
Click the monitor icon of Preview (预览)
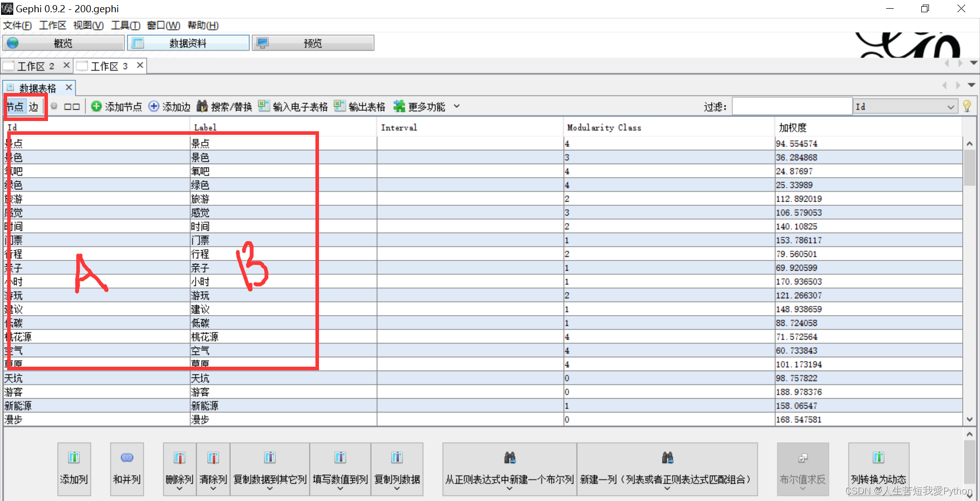coord(262,43)
